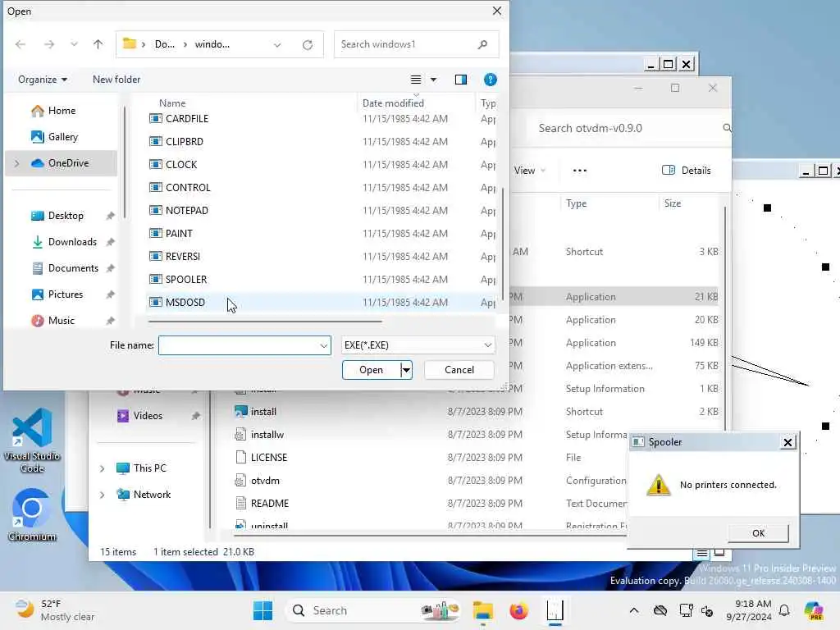Click the Search otvdm-v0.9.0 field

[x=627, y=128]
